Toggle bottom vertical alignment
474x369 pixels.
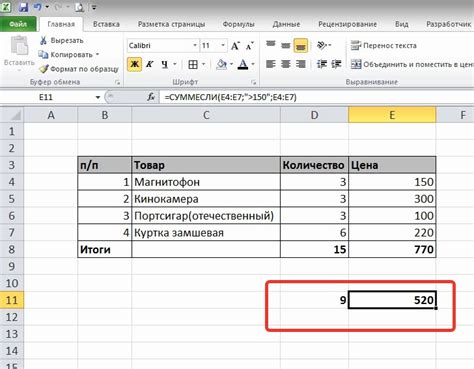(300, 45)
